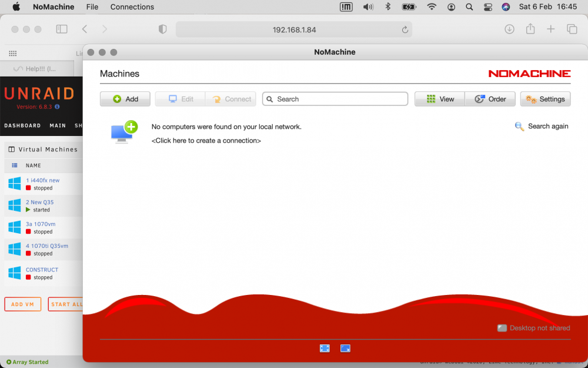Open the Unraid DASHBOARD tab
This screenshot has width=588, height=368.
point(22,125)
